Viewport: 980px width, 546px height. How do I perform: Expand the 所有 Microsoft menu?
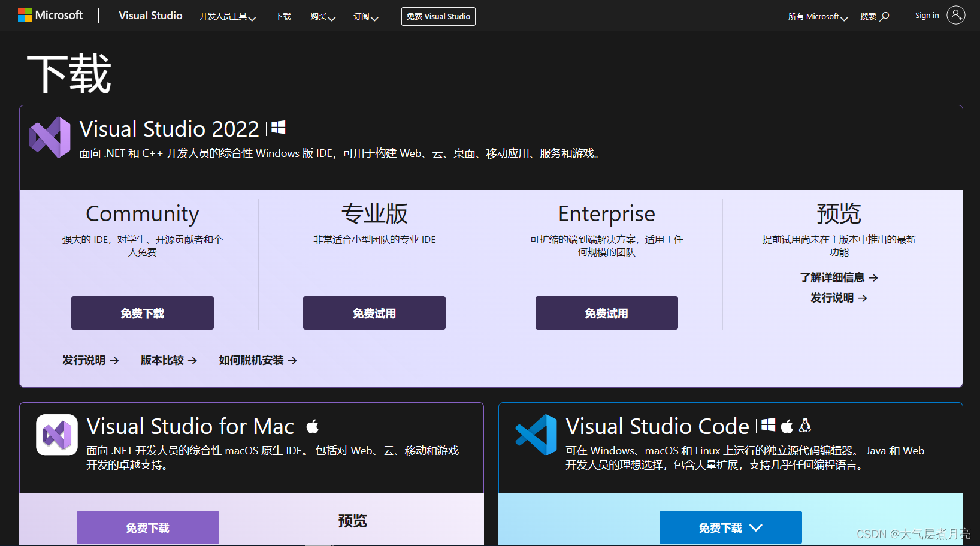[818, 17]
